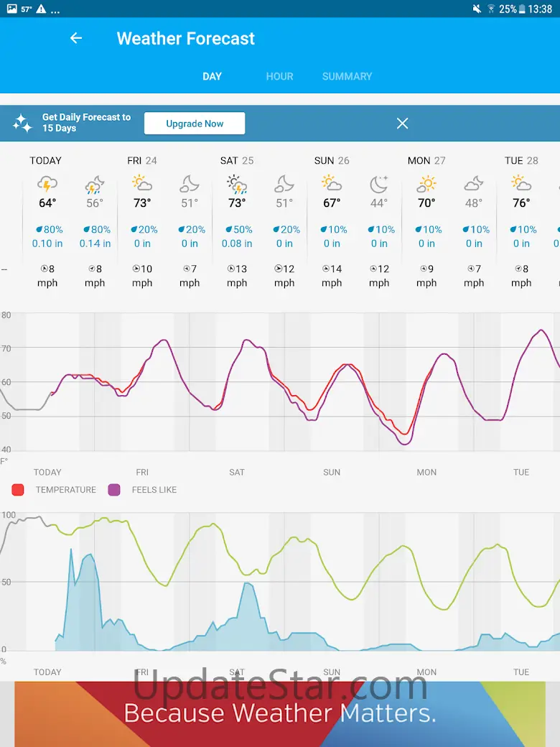The width and height of the screenshot is (560, 747).
Task: Select Saturday's sunny thunderstorm icon
Action: tap(237, 184)
